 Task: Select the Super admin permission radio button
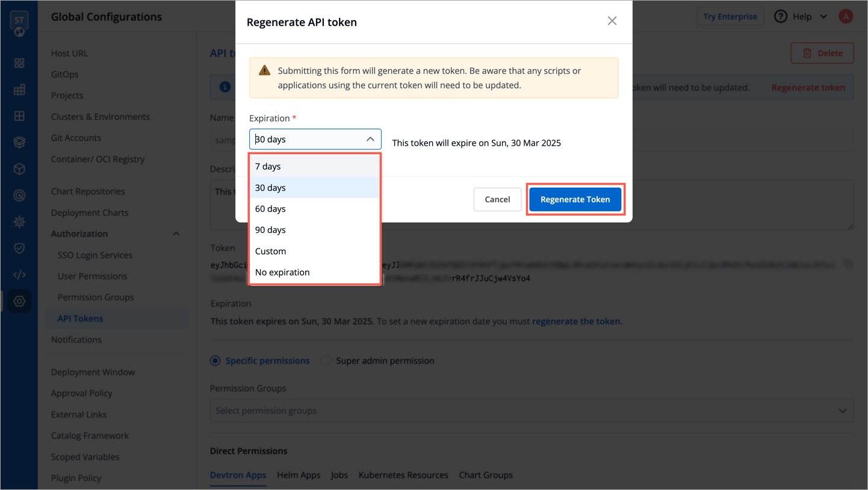pyautogui.click(x=326, y=361)
